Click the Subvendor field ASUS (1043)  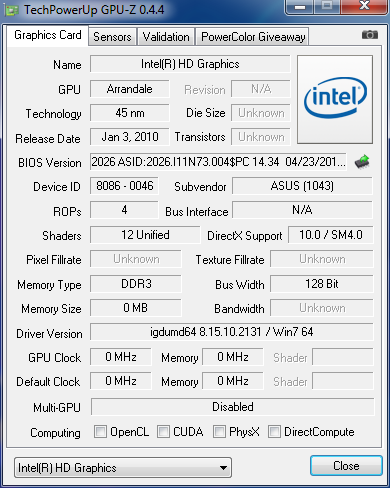302,186
